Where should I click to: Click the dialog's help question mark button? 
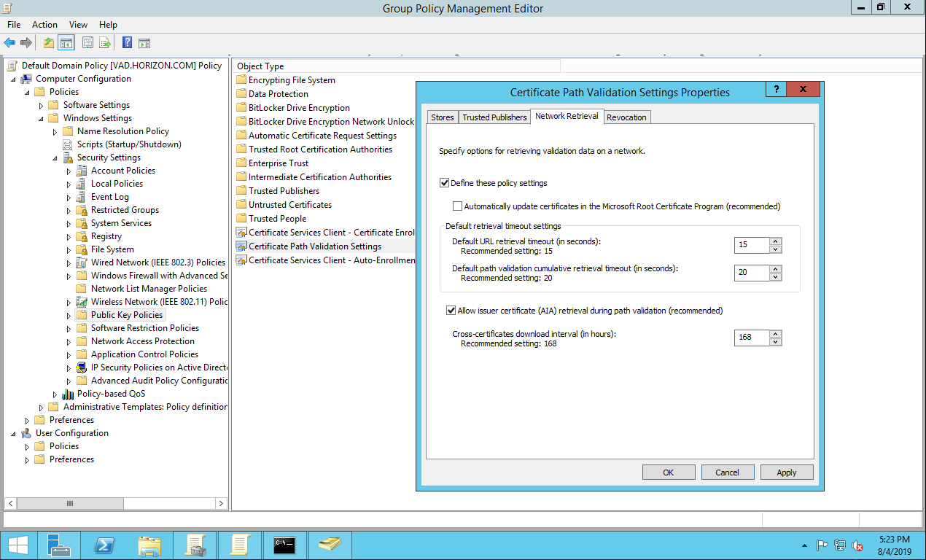[776, 89]
